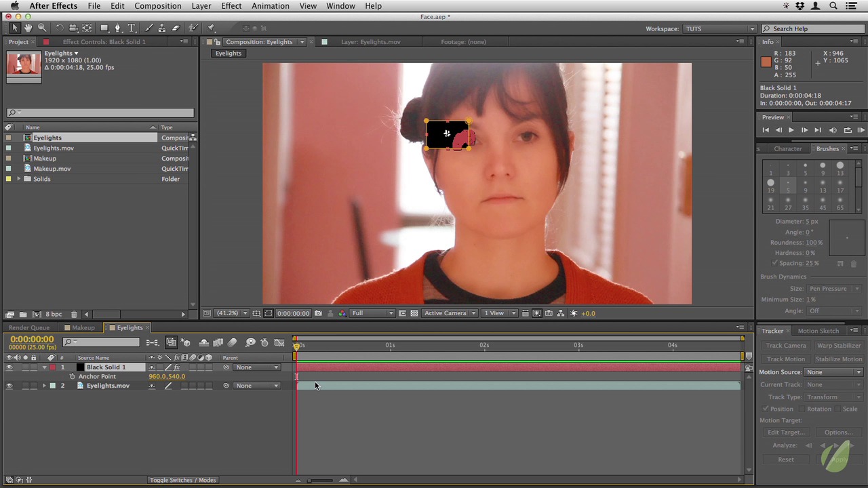
Task: Toggle the effects fx switch on Black Solid 1
Action: pos(177,367)
